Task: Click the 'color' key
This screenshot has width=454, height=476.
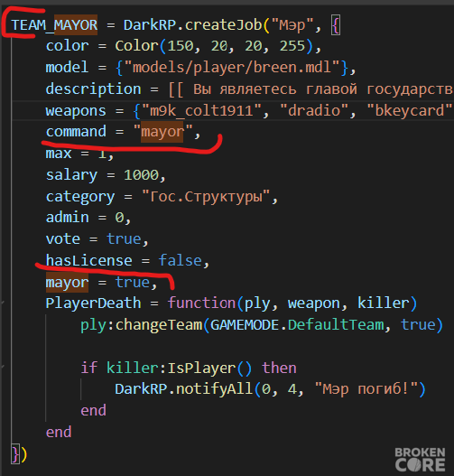Action: click(67, 46)
